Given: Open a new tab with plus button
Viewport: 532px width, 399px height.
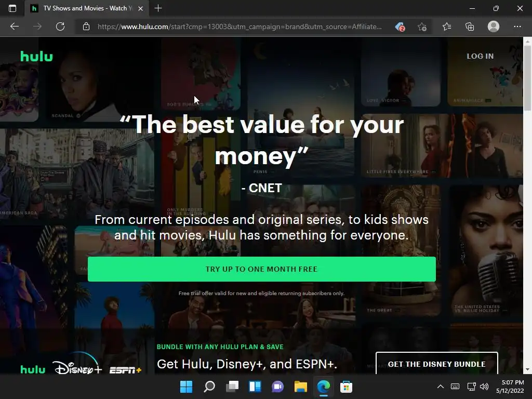Looking at the screenshot, I should [158, 8].
